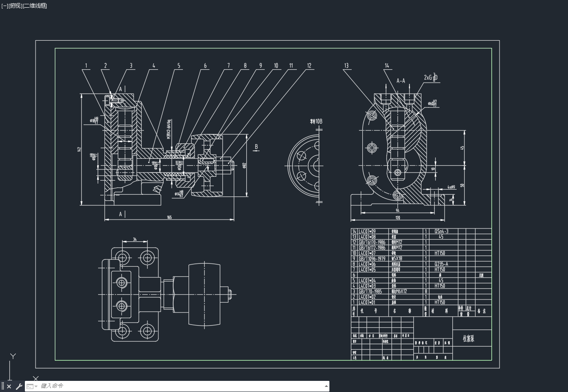568x392 pixels.
Task: Select the L4C07•09 cell in parts list
Action: coord(367,231)
